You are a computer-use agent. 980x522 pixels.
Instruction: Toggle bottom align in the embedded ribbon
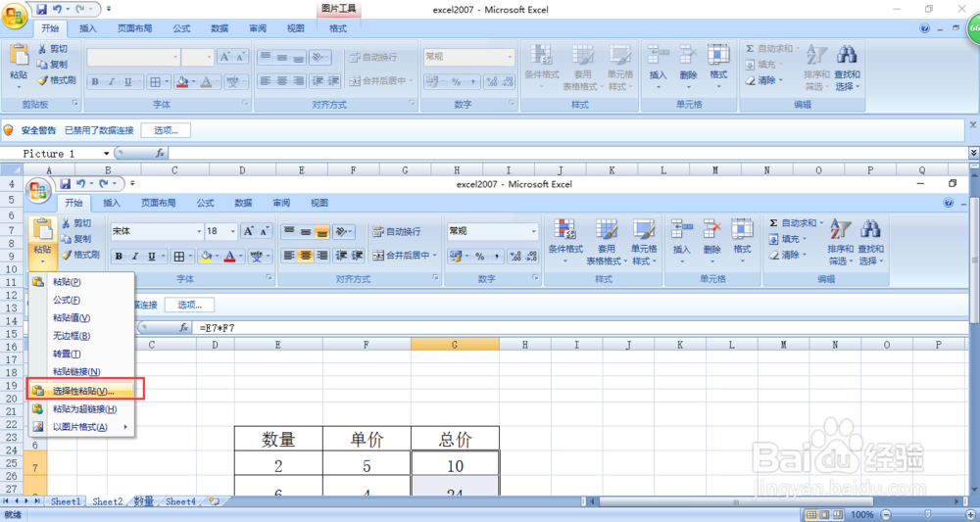(321, 231)
